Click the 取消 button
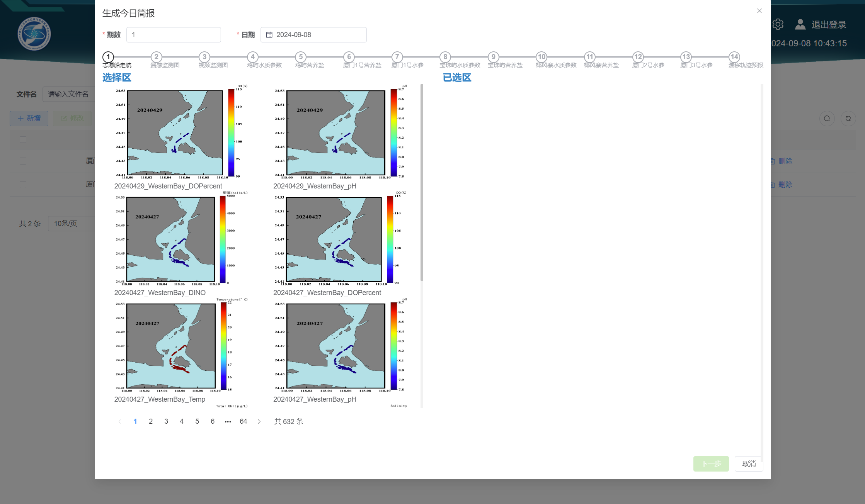This screenshot has height=504, width=865. tap(749, 464)
